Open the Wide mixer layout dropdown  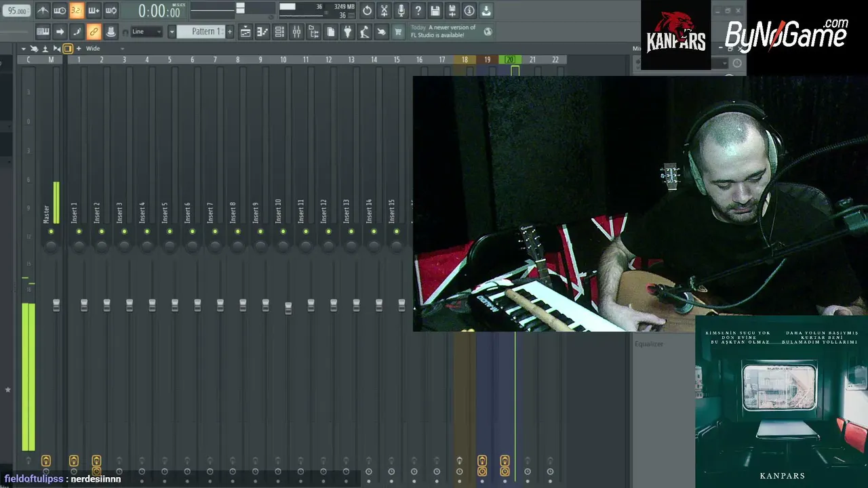pyautogui.click(x=104, y=49)
